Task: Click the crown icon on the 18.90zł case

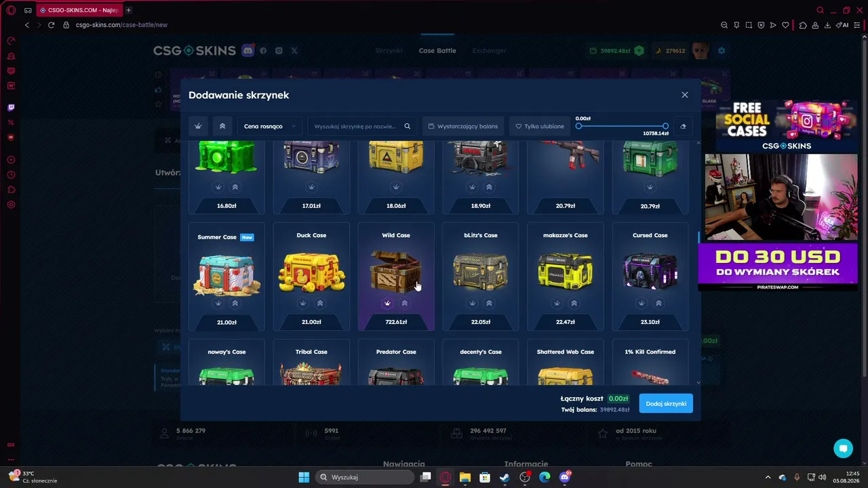Action: [472, 186]
